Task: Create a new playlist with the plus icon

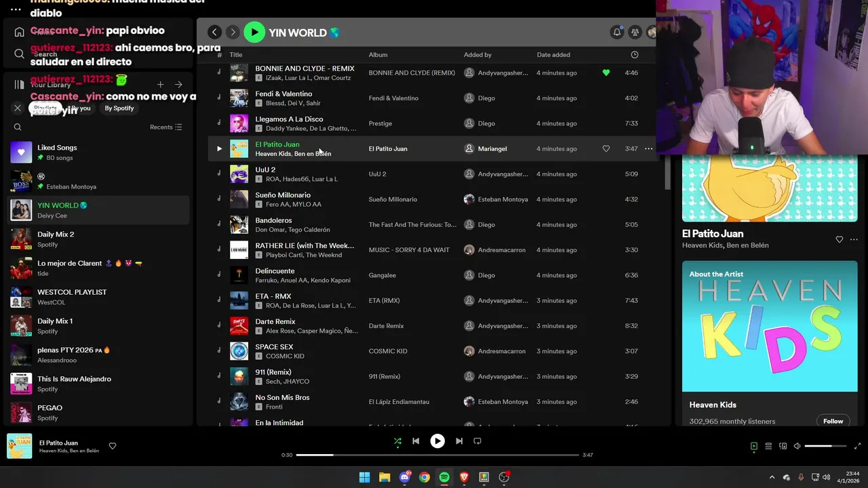Action: pyautogui.click(x=160, y=85)
